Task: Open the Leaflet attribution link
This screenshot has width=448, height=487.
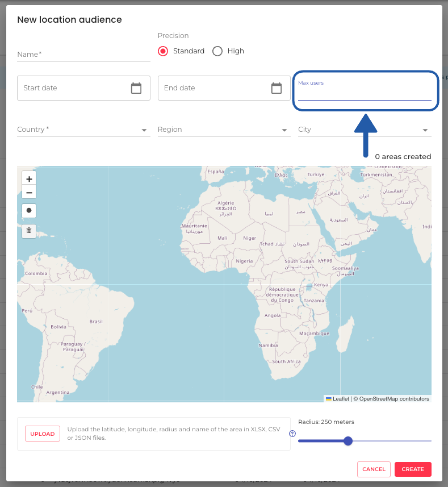Action: pos(341,399)
